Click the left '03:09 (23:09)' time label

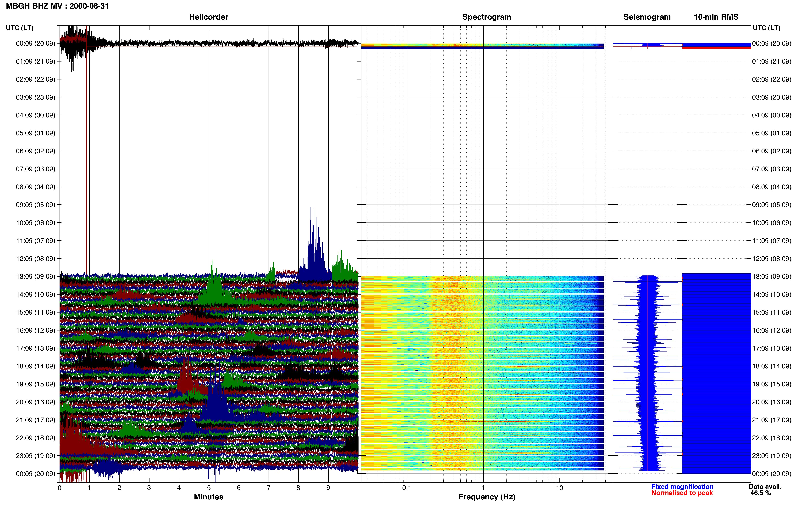click(36, 97)
